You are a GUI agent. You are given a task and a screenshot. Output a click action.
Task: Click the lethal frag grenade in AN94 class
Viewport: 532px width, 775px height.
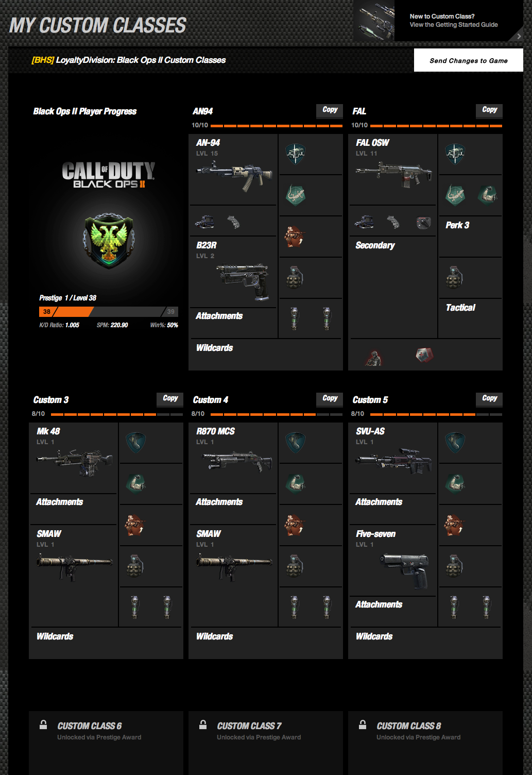click(295, 277)
